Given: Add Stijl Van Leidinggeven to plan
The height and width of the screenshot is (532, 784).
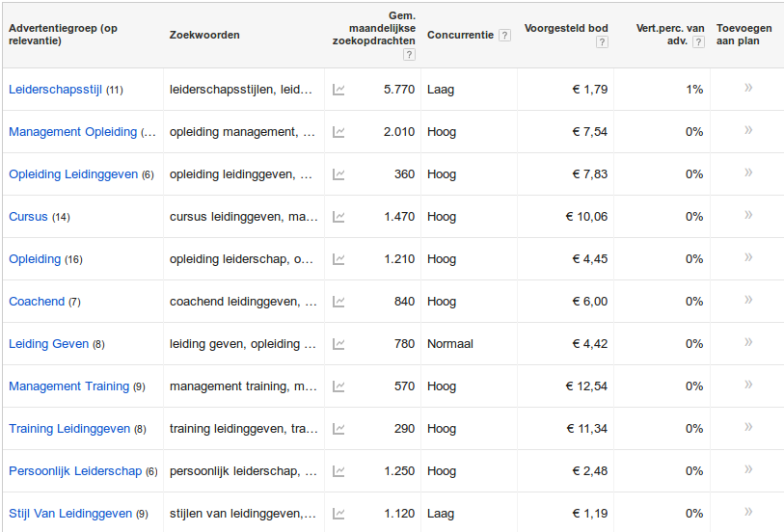Looking at the screenshot, I should click(748, 512).
